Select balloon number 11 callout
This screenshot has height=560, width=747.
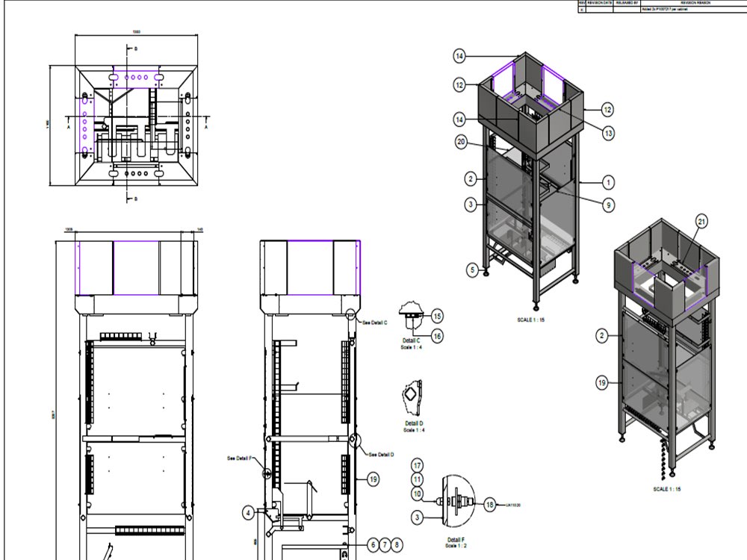[418, 479]
